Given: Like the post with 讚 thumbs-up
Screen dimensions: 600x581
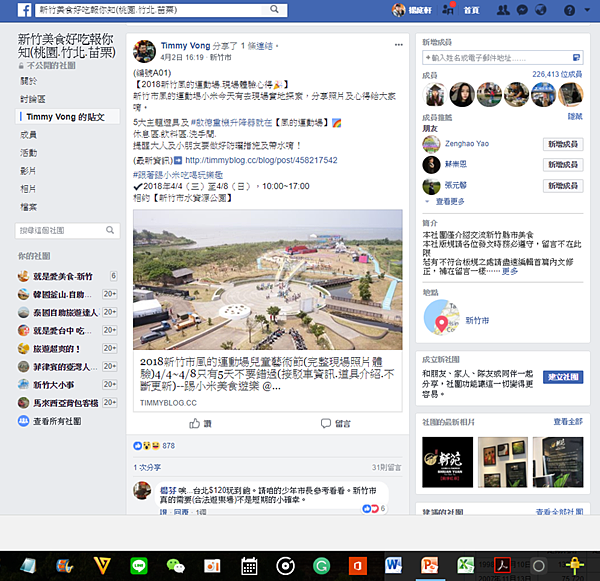Looking at the screenshot, I should 200,423.
